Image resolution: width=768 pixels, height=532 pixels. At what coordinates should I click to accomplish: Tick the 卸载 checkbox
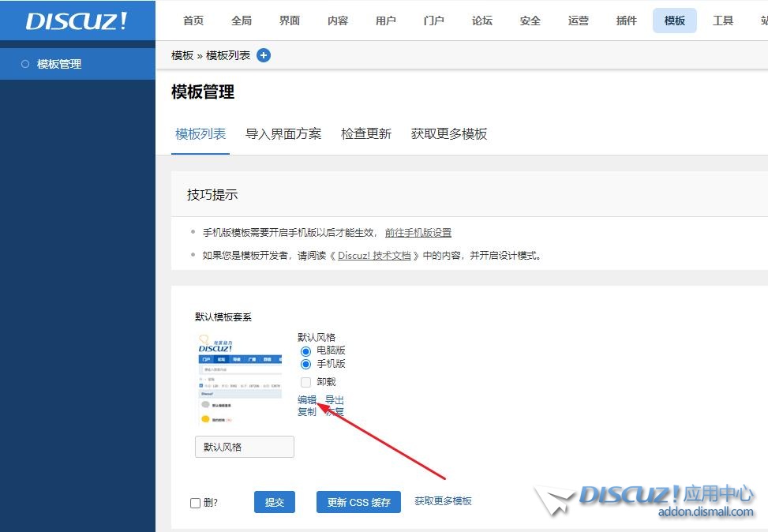(x=305, y=382)
